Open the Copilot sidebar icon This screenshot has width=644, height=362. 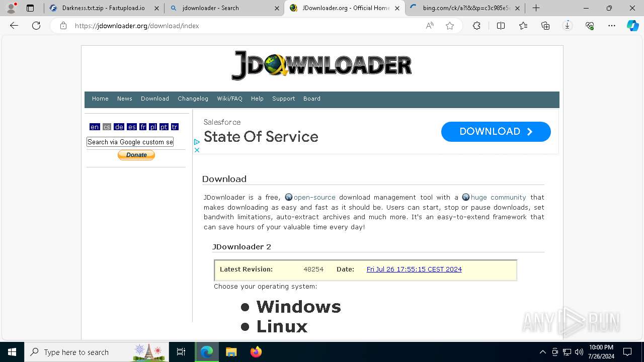[x=632, y=26]
